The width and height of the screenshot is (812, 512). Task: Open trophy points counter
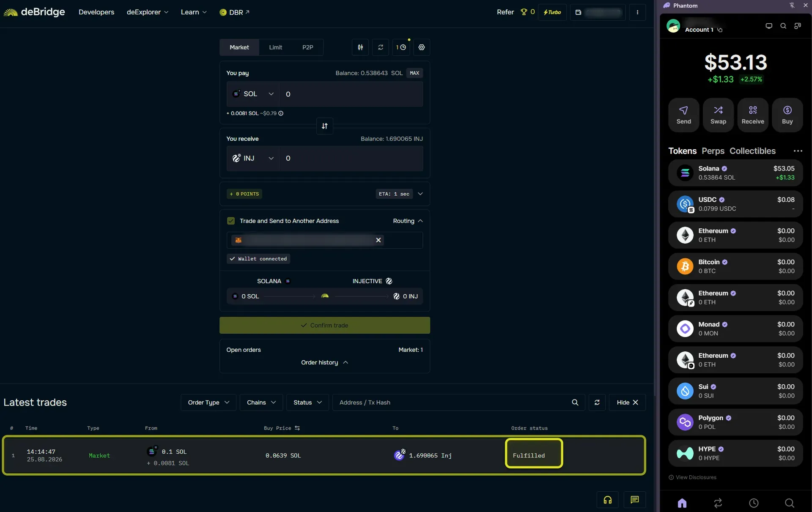coord(528,12)
